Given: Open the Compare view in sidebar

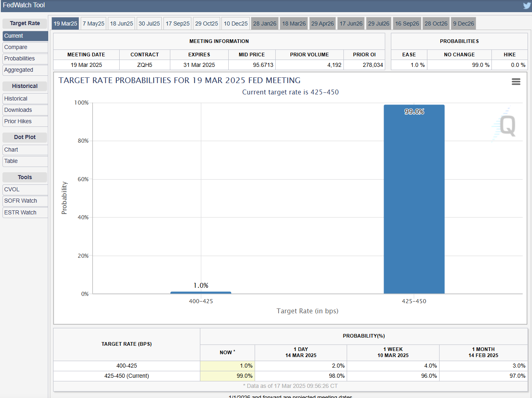Looking at the screenshot, I should [x=25, y=47].
